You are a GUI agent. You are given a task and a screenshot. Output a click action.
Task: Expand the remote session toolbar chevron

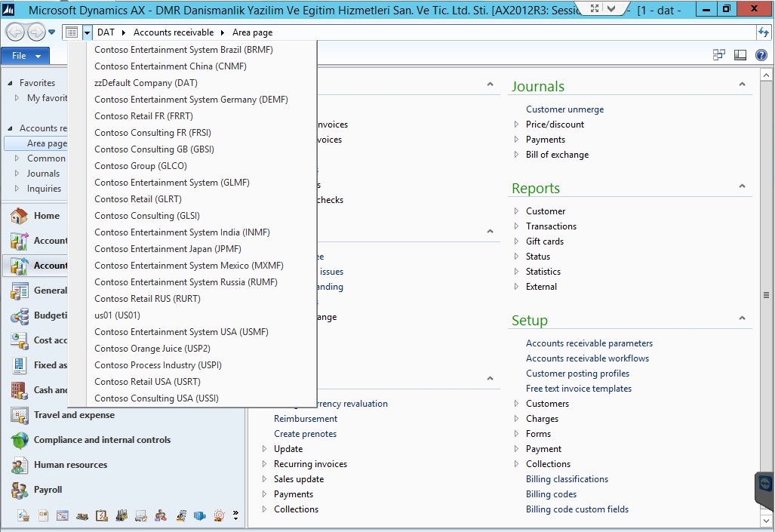click(611, 8)
